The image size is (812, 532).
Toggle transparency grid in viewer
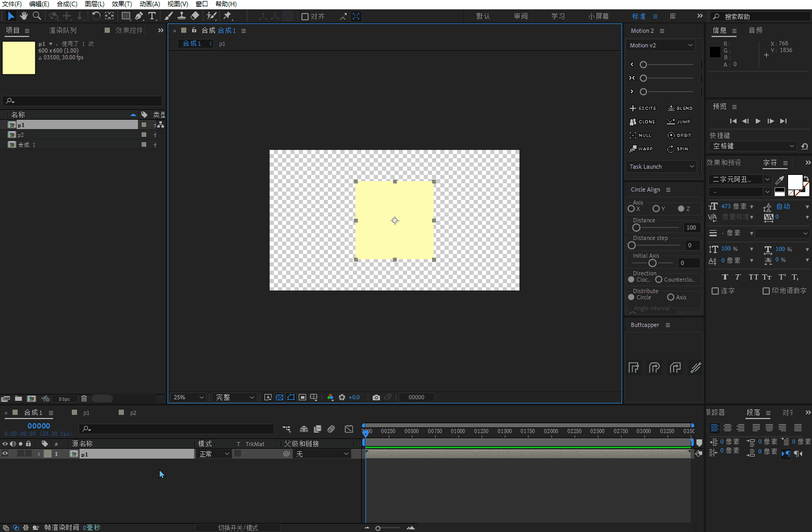[x=280, y=397]
